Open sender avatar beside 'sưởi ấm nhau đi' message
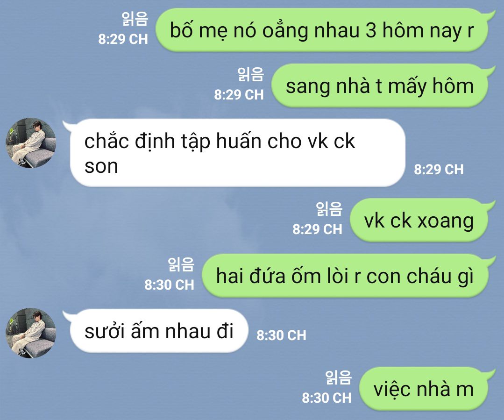The width and height of the screenshot is (504, 420). tap(31, 333)
